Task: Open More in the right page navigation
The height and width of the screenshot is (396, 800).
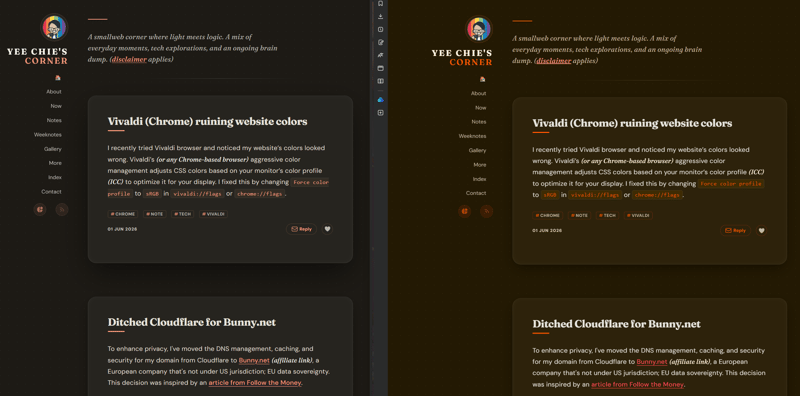Action: coord(480,165)
